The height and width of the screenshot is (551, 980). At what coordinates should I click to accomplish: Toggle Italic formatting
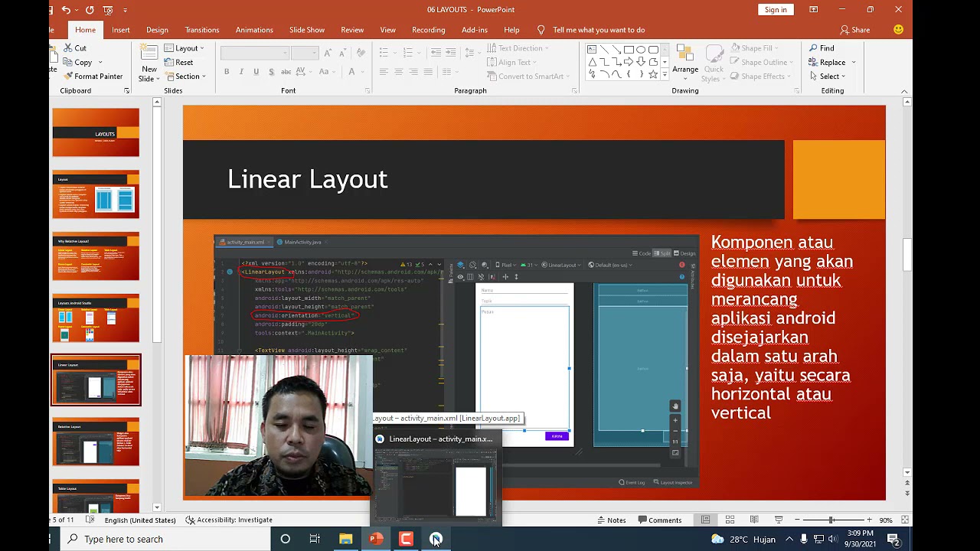pyautogui.click(x=241, y=72)
